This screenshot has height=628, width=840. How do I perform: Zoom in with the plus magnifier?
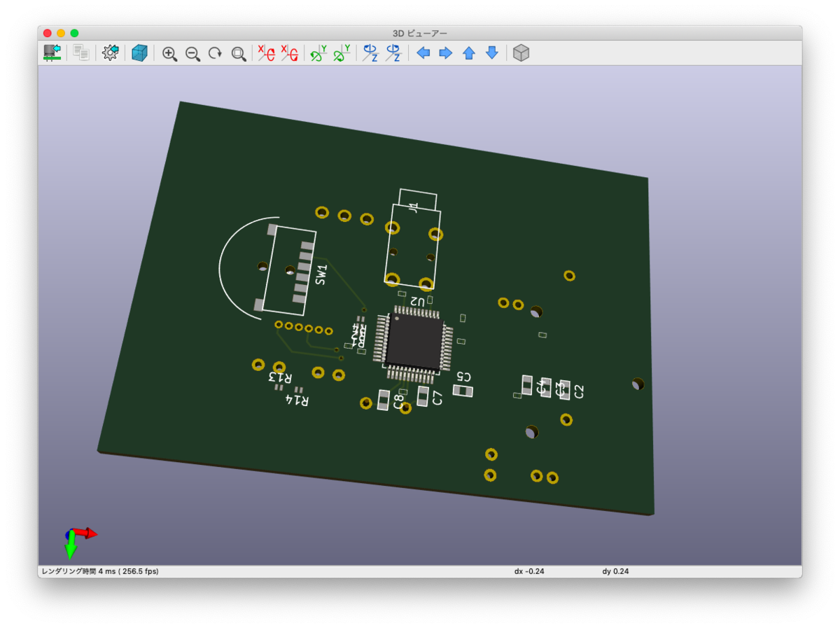[169, 53]
